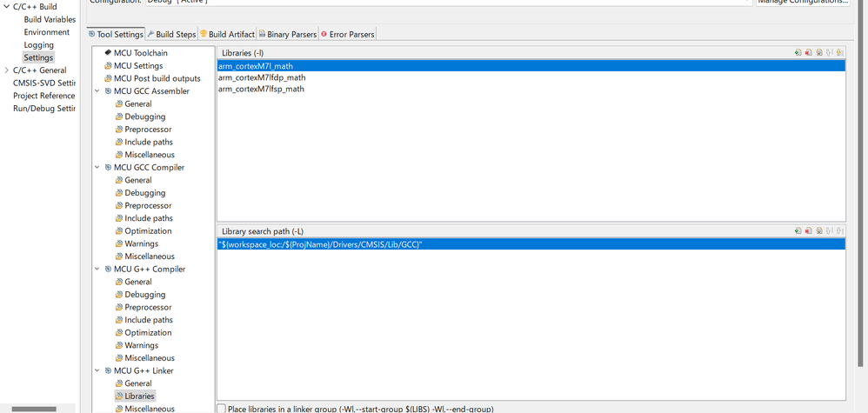The height and width of the screenshot is (413, 868).
Task: Switch to the Tool Settings tab
Action: pyautogui.click(x=117, y=34)
